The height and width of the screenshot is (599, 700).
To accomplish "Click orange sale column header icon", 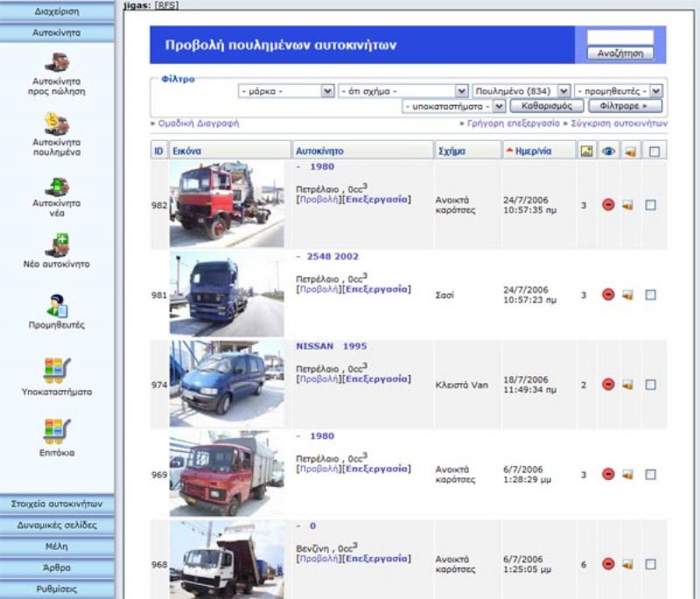I will [x=630, y=151].
